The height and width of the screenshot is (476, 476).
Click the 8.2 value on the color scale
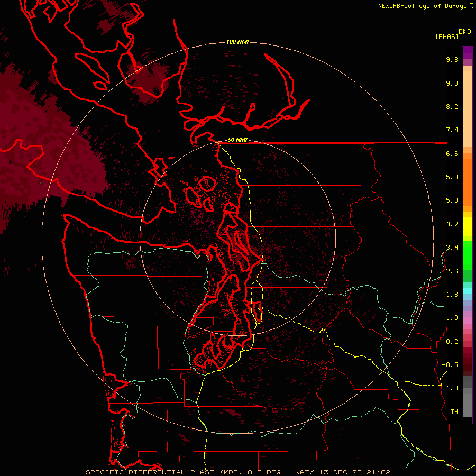[452, 106]
